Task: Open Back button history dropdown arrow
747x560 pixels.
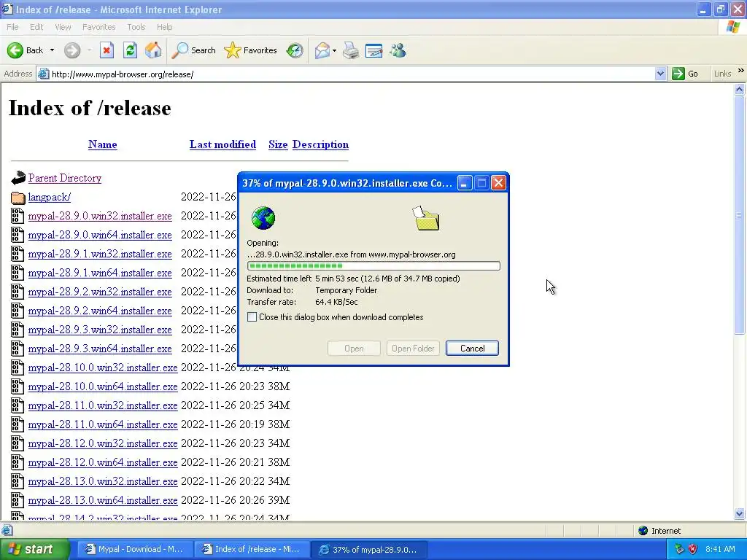Action: coord(52,50)
